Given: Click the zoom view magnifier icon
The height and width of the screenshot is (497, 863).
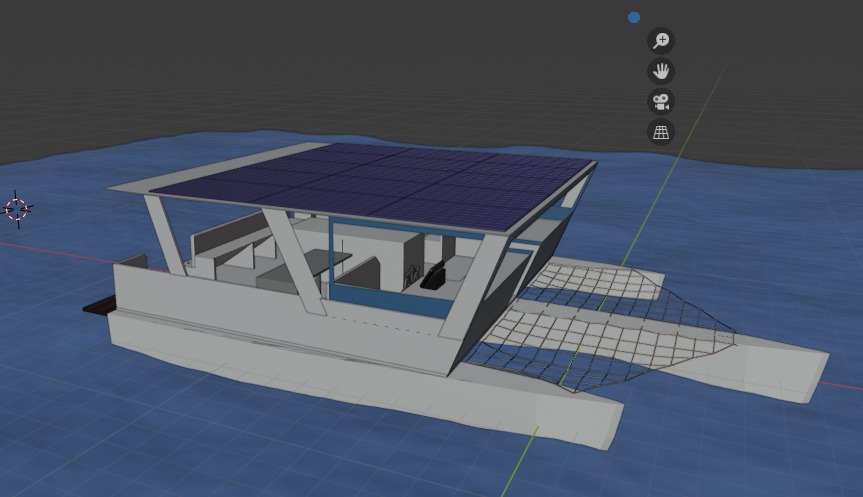Looking at the screenshot, I should coord(660,41).
